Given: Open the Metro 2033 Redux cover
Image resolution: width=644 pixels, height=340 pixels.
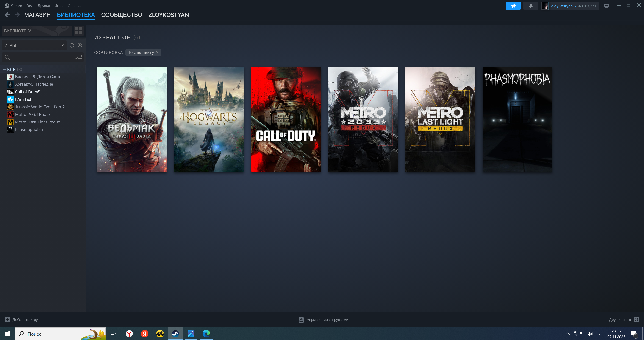Looking at the screenshot, I should point(363,119).
